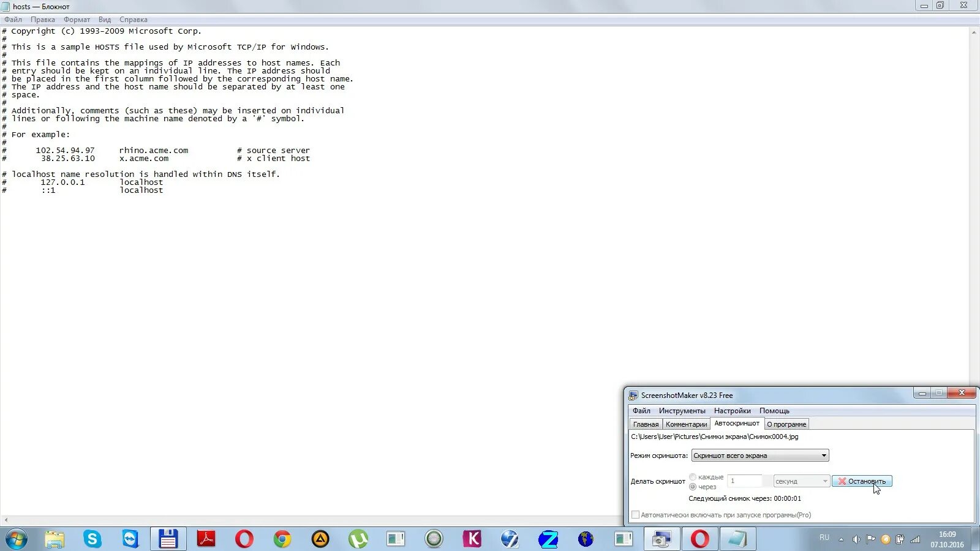Show hidden system tray icons

click(841, 539)
